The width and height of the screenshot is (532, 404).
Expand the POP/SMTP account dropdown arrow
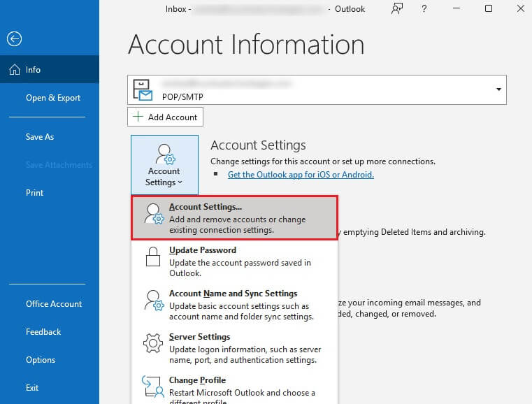coord(498,89)
